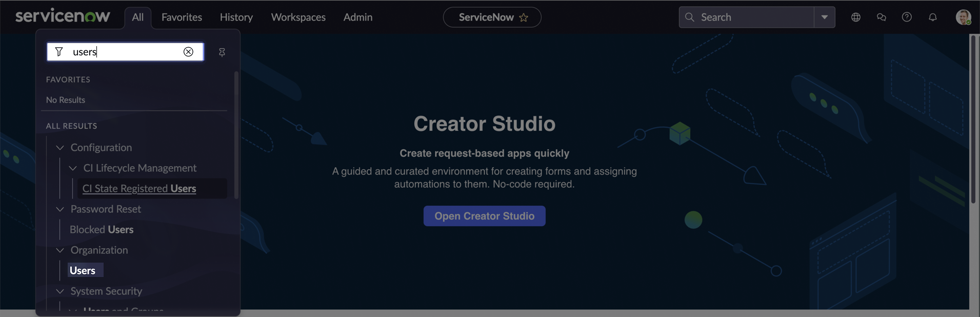Click Open Creator Studio button

pos(485,216)
